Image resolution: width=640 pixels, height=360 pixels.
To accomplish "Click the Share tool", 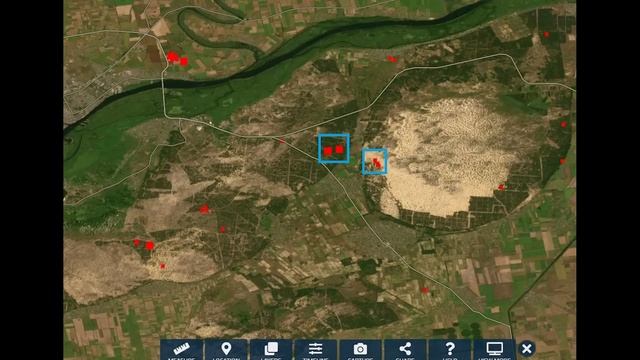I will point(405,350).
